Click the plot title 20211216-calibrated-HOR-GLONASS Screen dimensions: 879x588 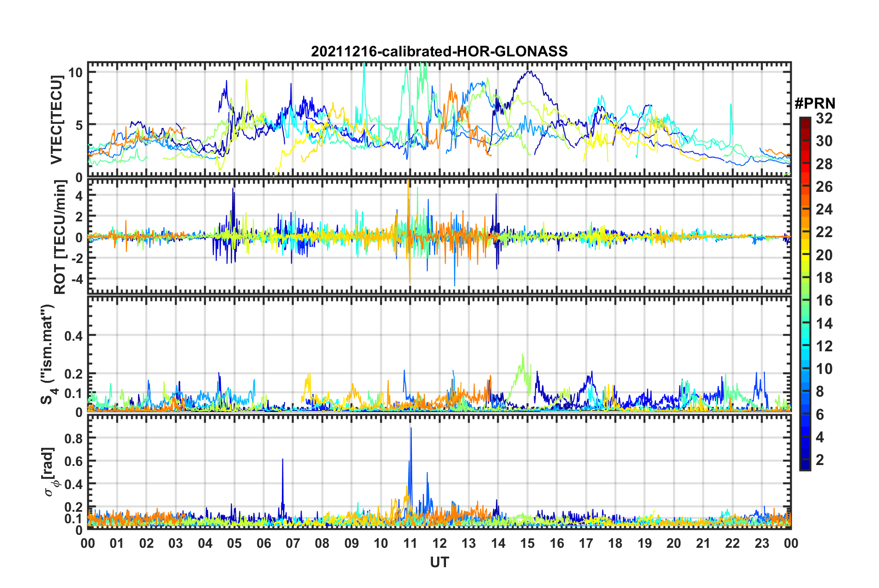[x=439, y=51]
